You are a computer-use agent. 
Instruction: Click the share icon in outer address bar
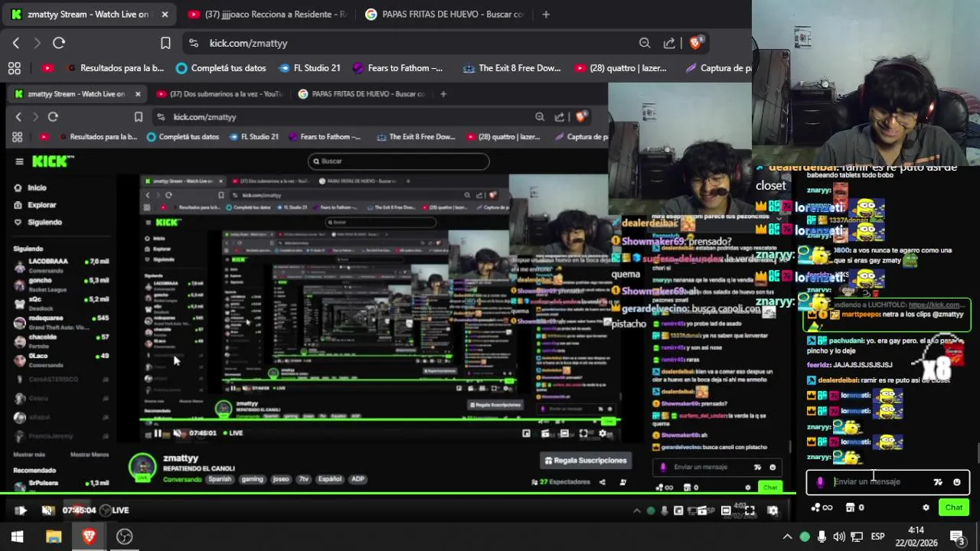pyautogui.click(x=669, y=43)
